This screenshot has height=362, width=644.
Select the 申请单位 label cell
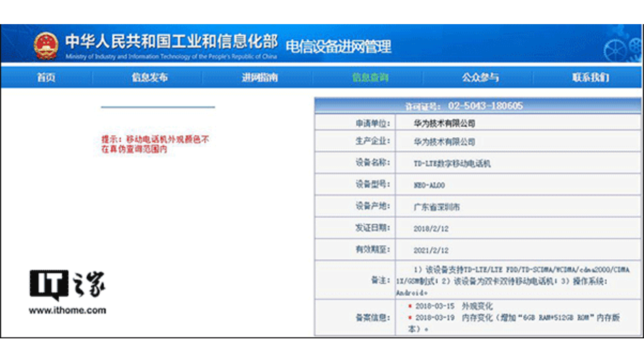pos(355,123)
